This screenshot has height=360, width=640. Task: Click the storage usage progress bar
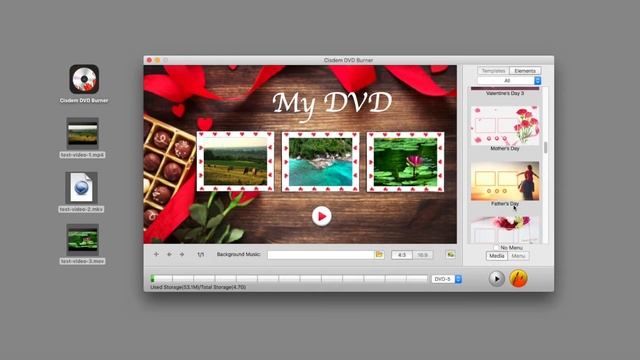coord(289,279)
